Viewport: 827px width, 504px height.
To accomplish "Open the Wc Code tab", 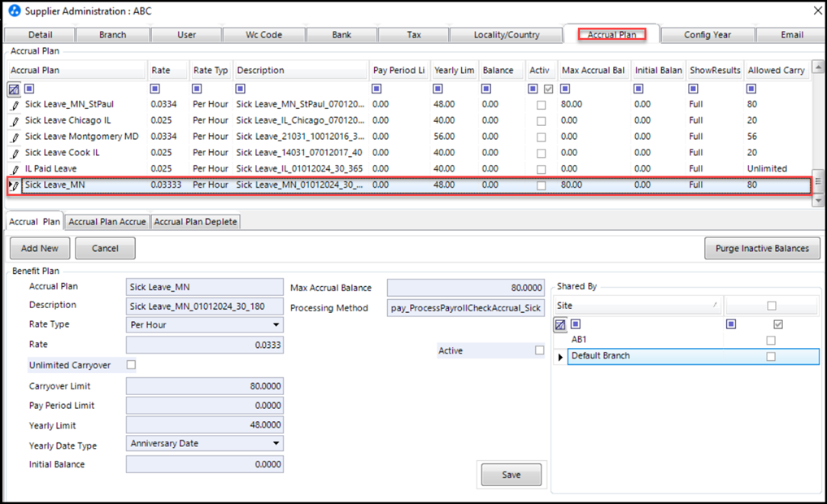I will coord(263,35).
